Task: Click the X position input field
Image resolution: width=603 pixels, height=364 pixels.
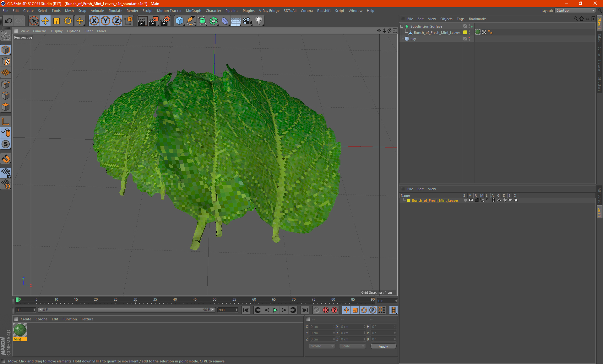Action: pos(323,327)
